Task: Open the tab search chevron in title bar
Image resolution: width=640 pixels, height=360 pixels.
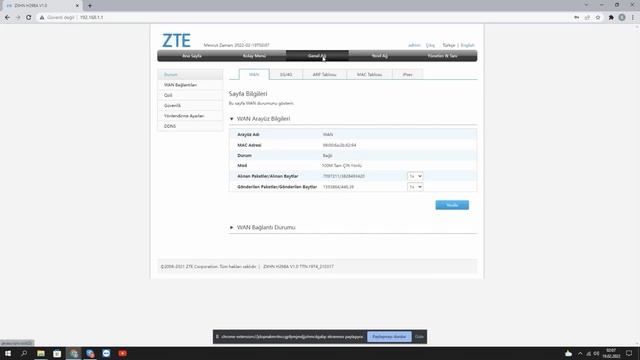Action: [586, 5]
